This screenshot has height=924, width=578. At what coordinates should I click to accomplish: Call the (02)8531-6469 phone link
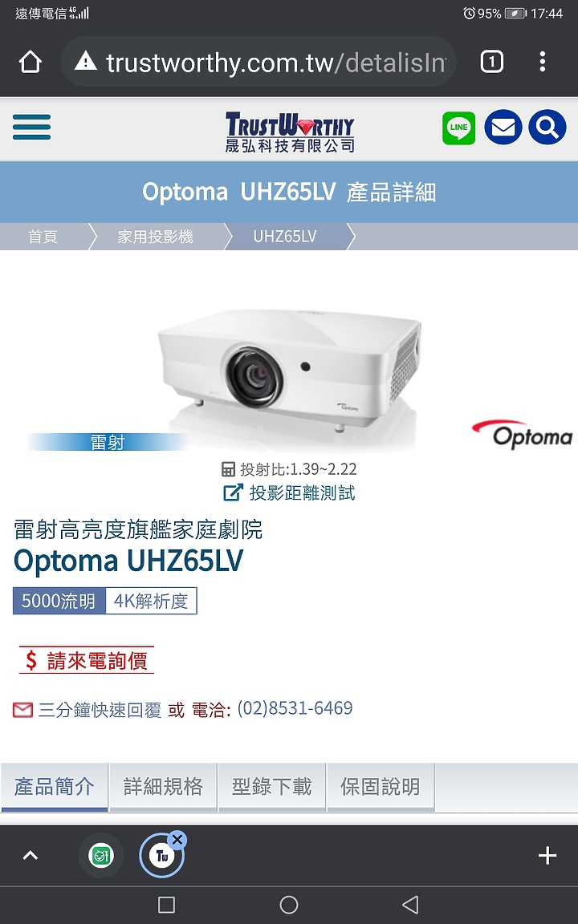295,707
